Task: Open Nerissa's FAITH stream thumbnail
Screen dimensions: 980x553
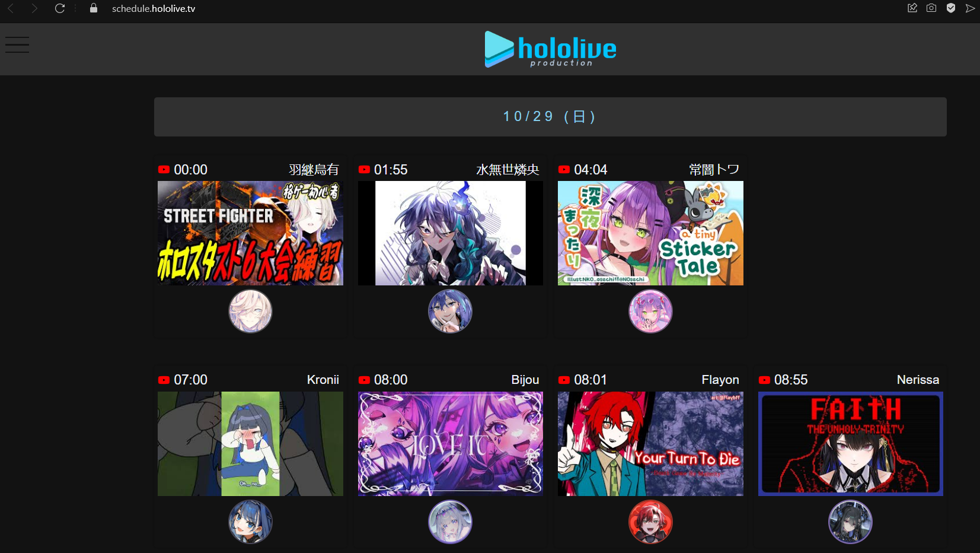Action: [851, 444]
